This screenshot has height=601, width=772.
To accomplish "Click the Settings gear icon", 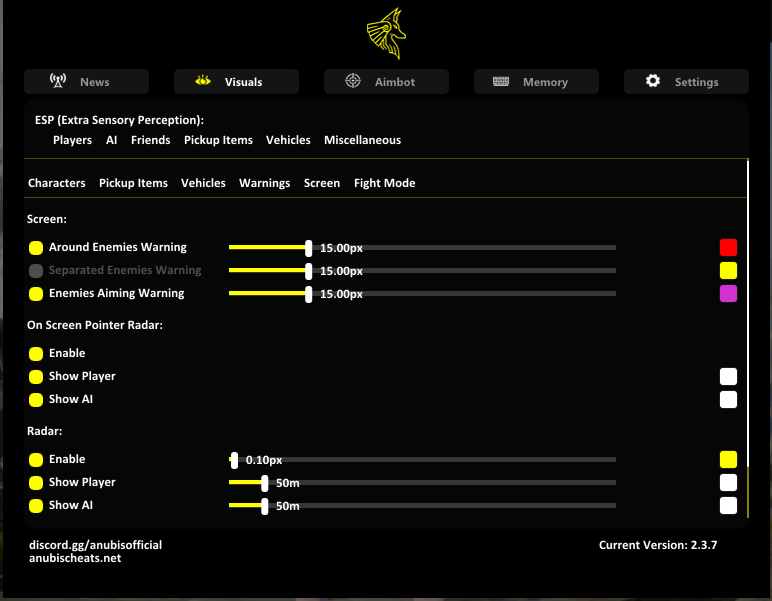I will (x=653, y=81).
